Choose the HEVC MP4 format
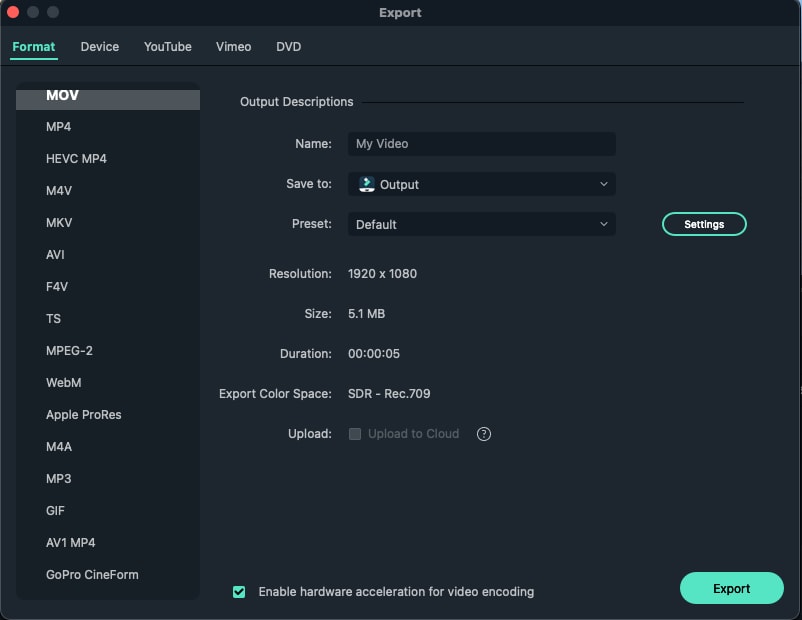This screenshot has width=802, height=620. (x=76, y=159)
